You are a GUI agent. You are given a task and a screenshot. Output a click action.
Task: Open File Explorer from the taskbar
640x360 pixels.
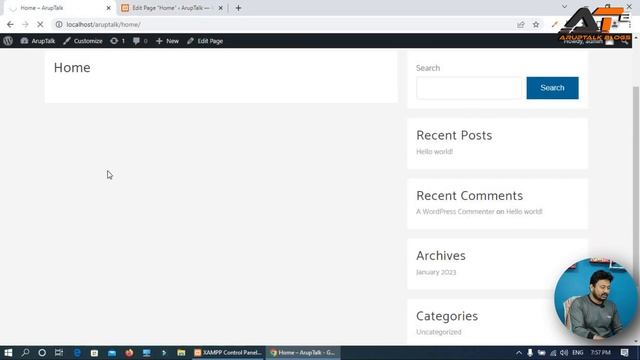tap(181, 353)
